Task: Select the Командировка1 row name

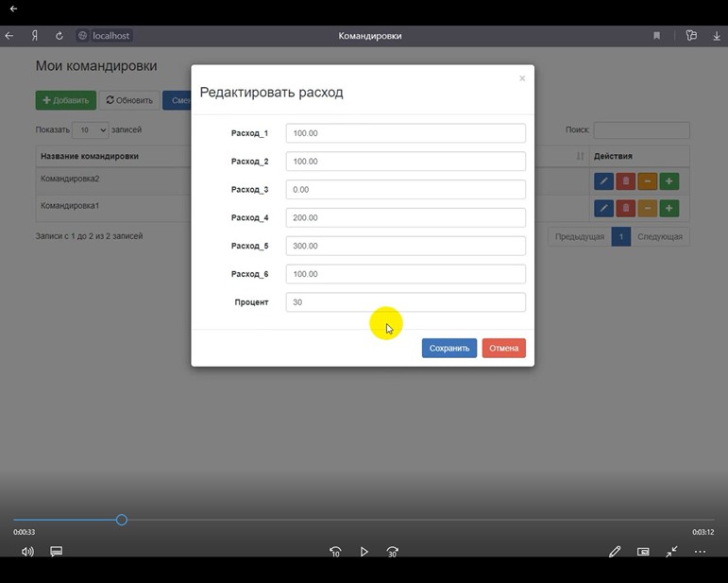Action: point(70,205)
